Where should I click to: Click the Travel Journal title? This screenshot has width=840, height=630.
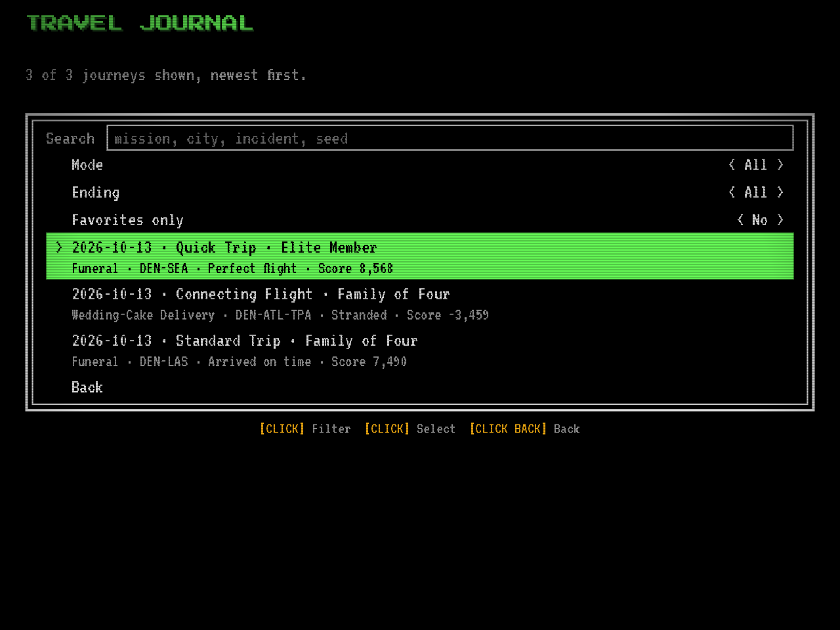[x=140, y=23]
